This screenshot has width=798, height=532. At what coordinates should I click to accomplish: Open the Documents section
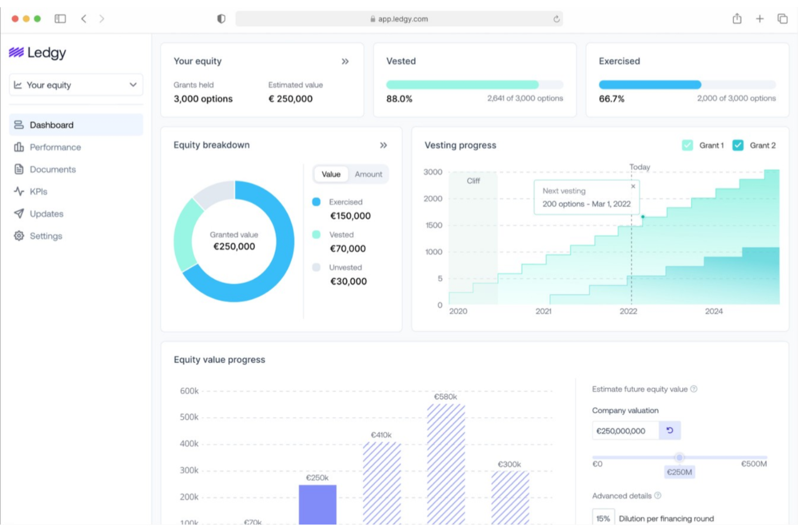click(x=53, y=169)
